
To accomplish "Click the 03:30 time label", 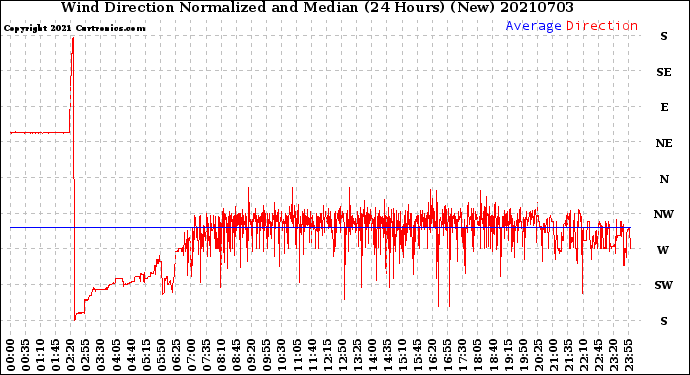I will click(x=101, y=356).
